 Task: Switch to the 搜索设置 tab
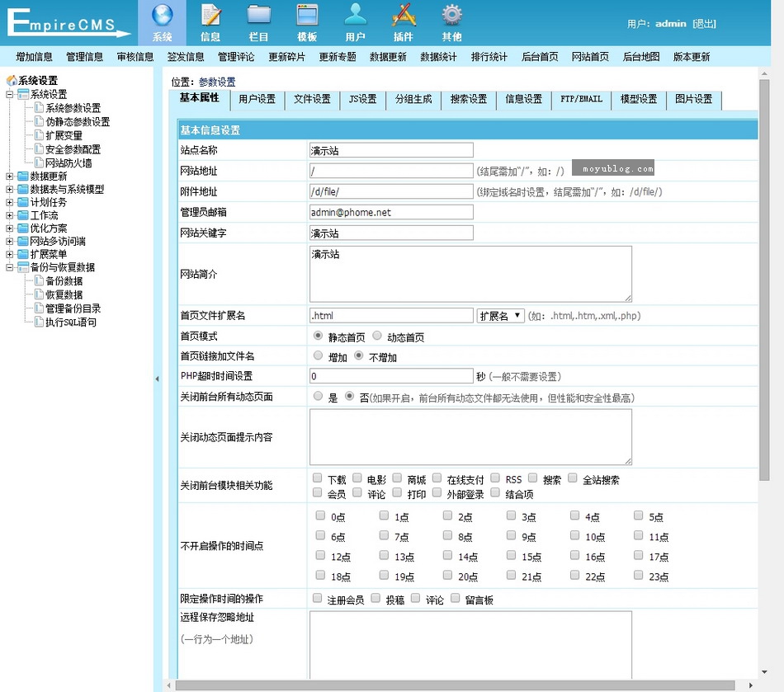click(x=469, y=100)
